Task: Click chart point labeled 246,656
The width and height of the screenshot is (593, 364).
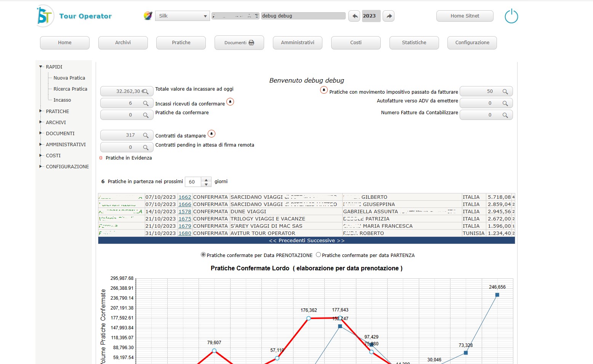Action: [497, 295]
